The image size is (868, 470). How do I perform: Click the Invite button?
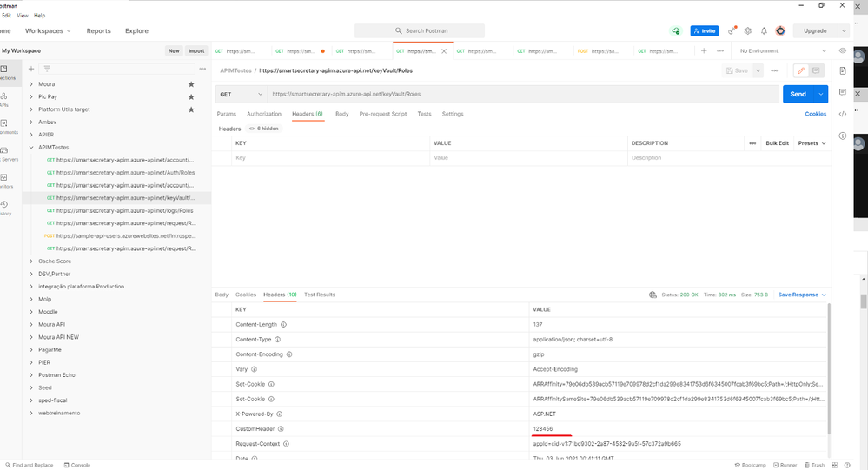click(x=705, y=31)
